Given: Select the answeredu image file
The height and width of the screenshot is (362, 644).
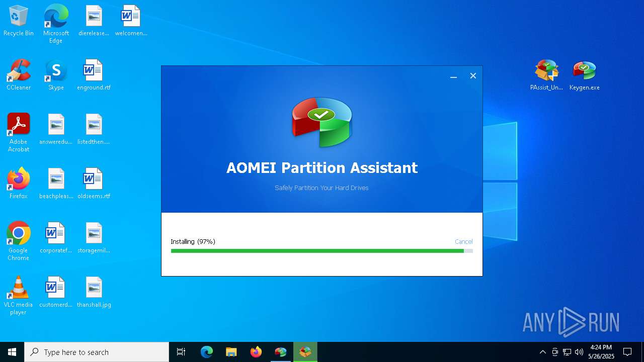Looking at the screenshot, I should (56, 130).
